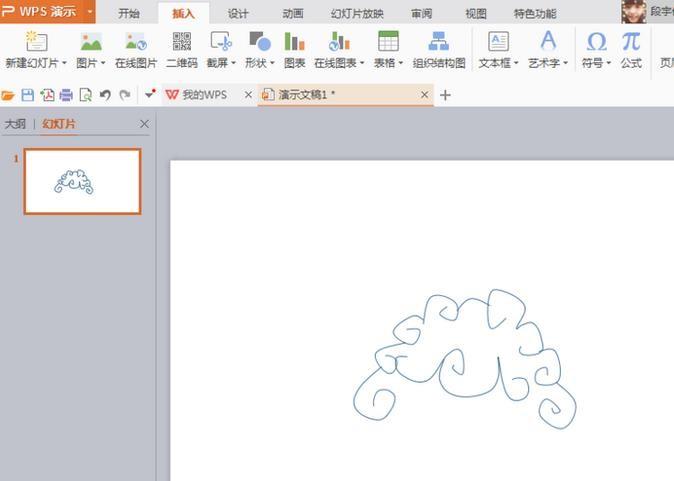Click the undo arrow in quick toolbar
Viewport: 674px width, 481px height.
[x=105, y=95]
